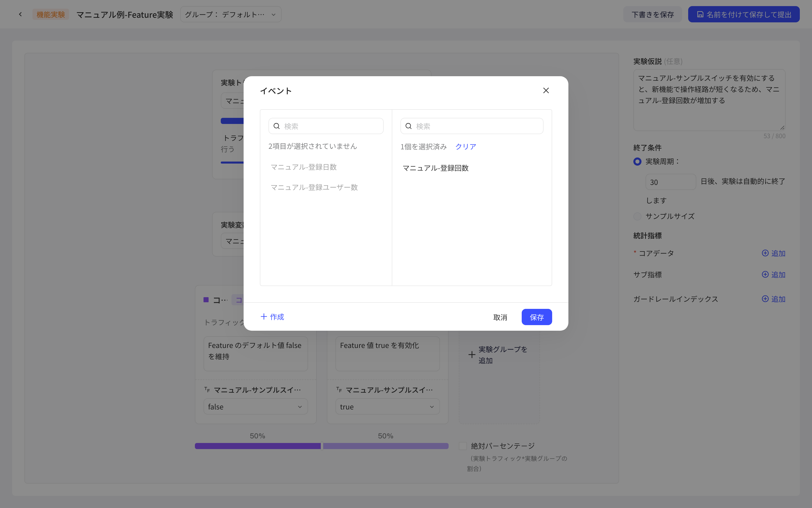The image size is (812, 508).
Task: Click 下書きを保存 button
Action: tap(652, 14)
